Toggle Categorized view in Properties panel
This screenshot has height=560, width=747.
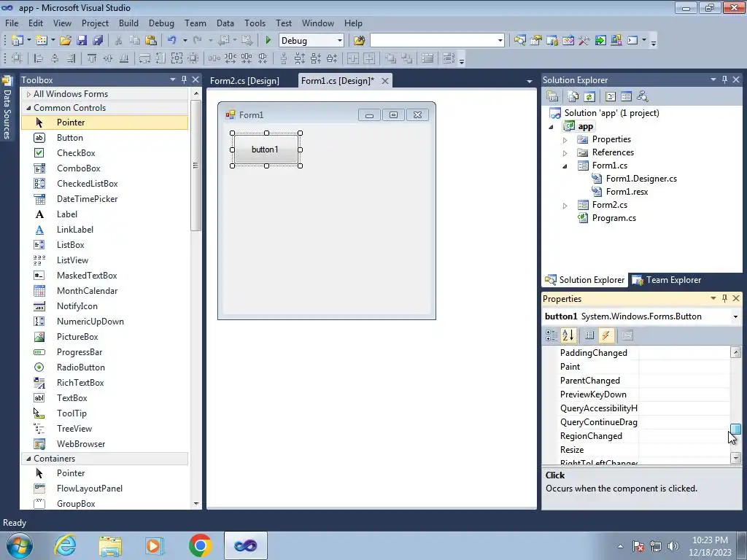pos(551,335)
